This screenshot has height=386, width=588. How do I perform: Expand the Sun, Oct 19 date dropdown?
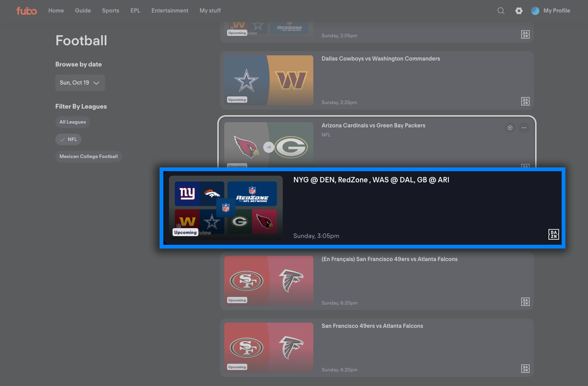[80, 83]
